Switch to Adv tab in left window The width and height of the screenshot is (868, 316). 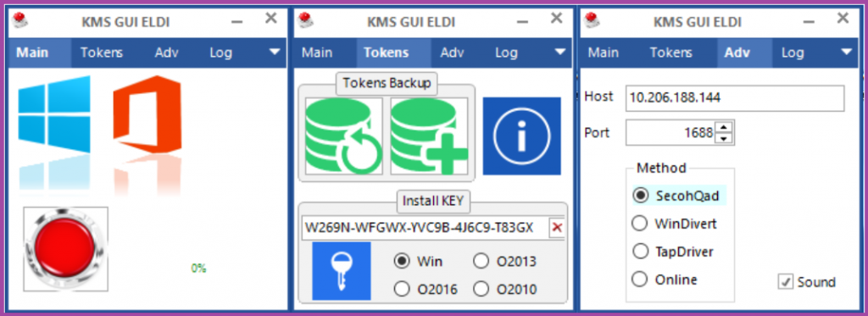(x=167, y=53)
